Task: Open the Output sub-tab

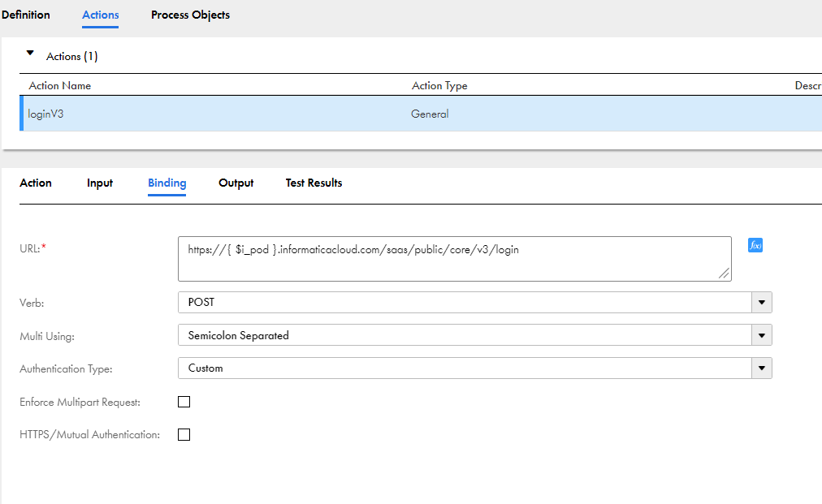Action: [x=236, y=183]
